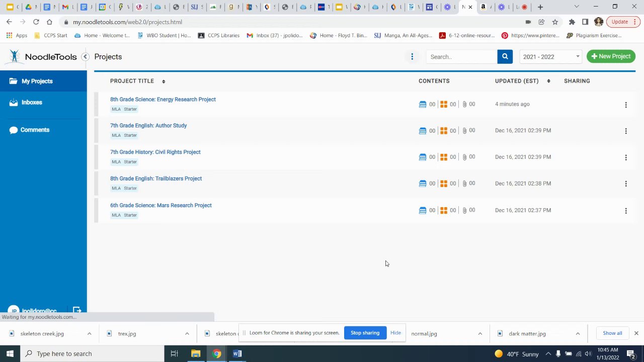Open the Plagiarism Exercise bookmark

(x=594, y=36)
